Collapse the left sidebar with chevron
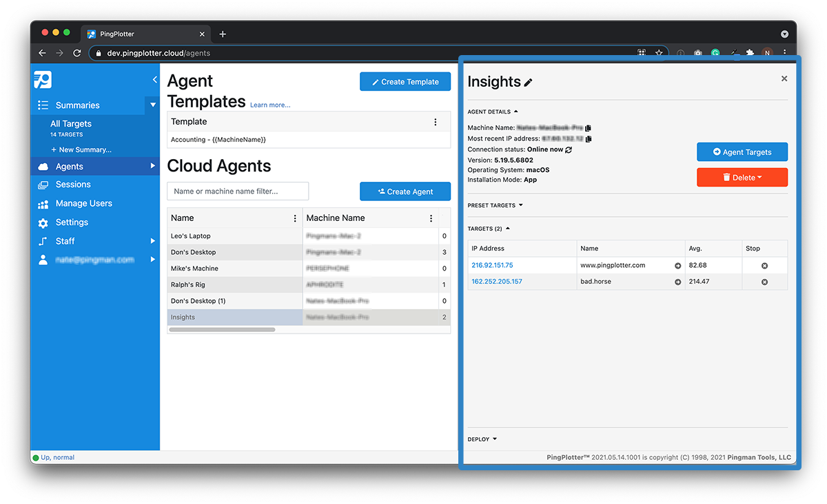Image resolution: width=827 pixels, height=504 pixels. [x=154, y=80]
